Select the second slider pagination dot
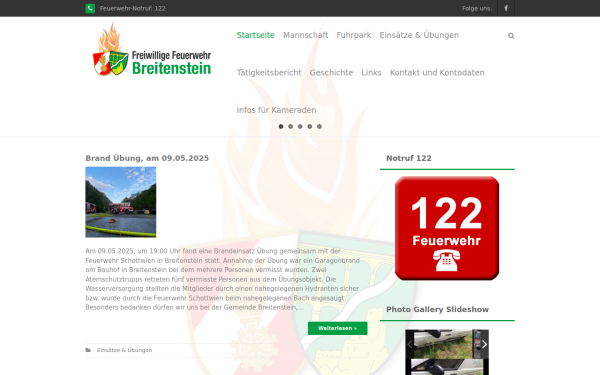 tap(290, 126)
